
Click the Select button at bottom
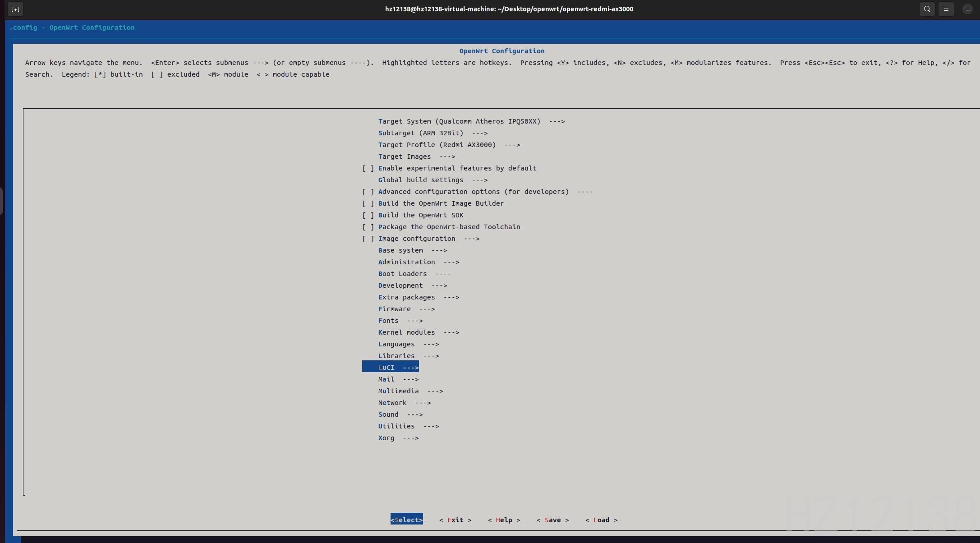(407, 520)
